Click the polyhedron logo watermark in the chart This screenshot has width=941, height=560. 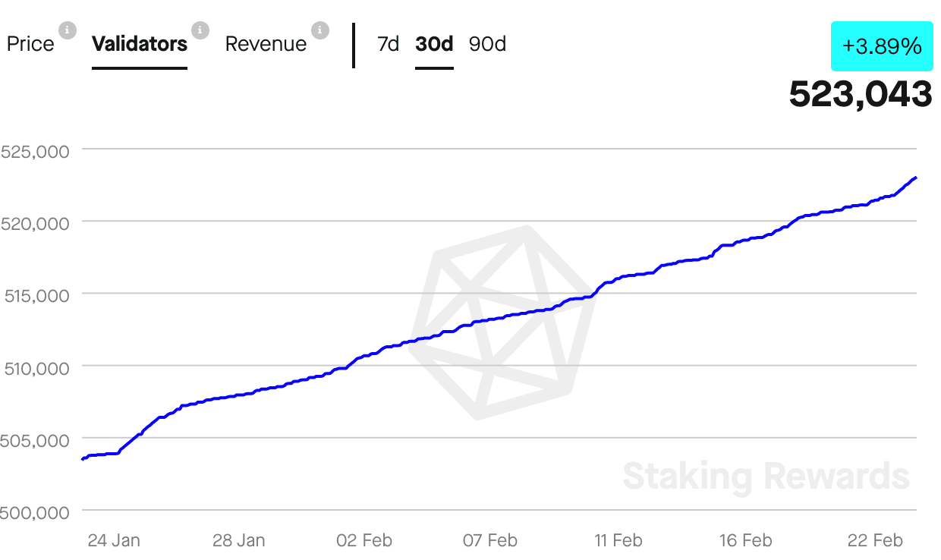click(501, 320)
